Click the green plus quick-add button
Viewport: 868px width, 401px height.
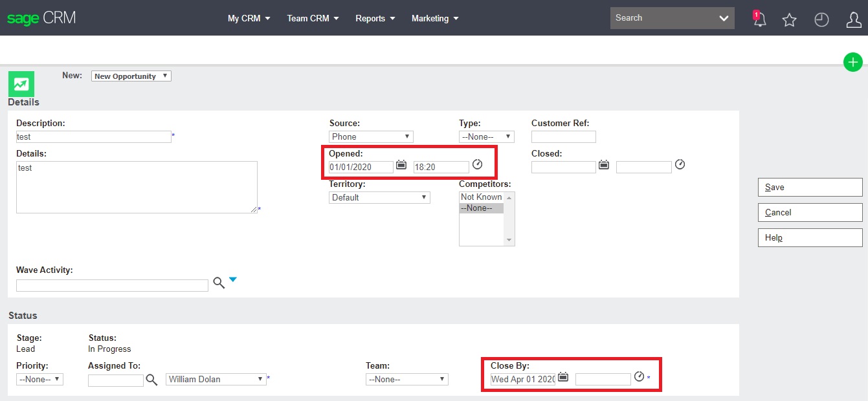click(852, 63)
